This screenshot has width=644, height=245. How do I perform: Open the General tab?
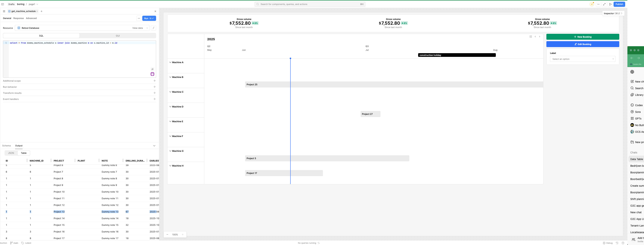[7, 18]
